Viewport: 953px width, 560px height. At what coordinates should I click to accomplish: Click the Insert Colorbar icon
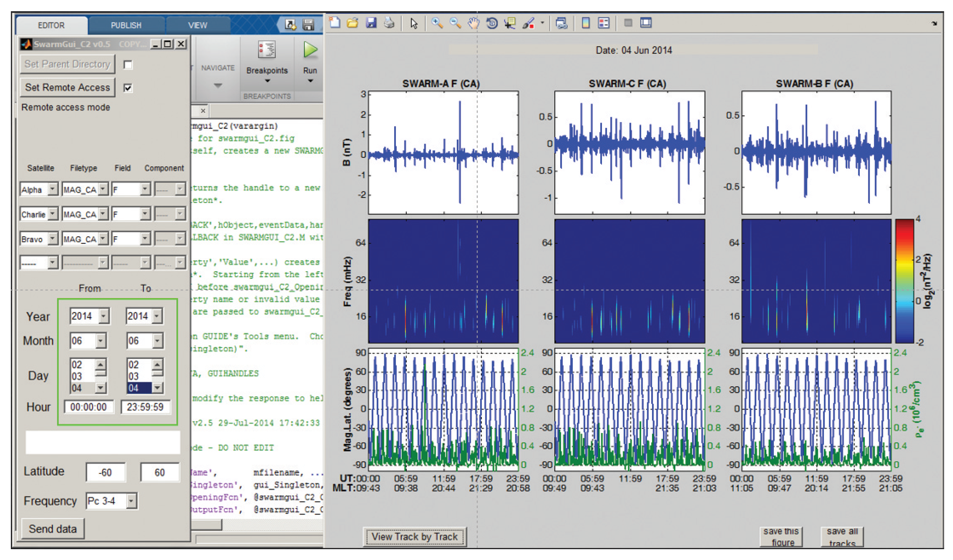point(585,23)
